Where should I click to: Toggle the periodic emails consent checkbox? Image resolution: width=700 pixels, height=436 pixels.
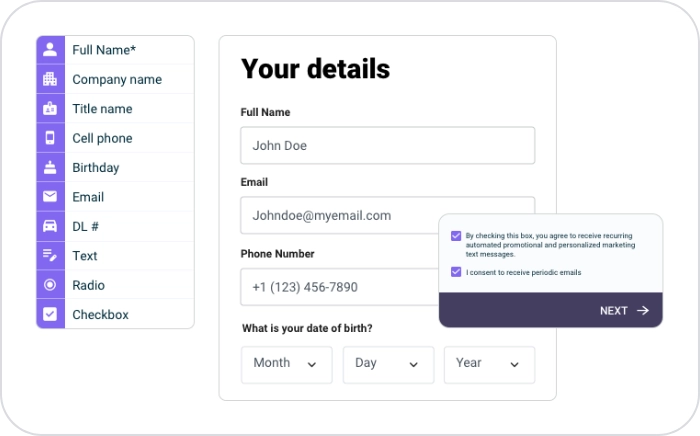[x=456, y=272]
